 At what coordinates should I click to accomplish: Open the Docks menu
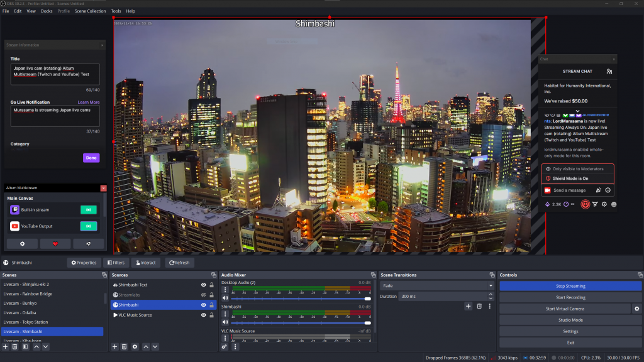point(47,11)
